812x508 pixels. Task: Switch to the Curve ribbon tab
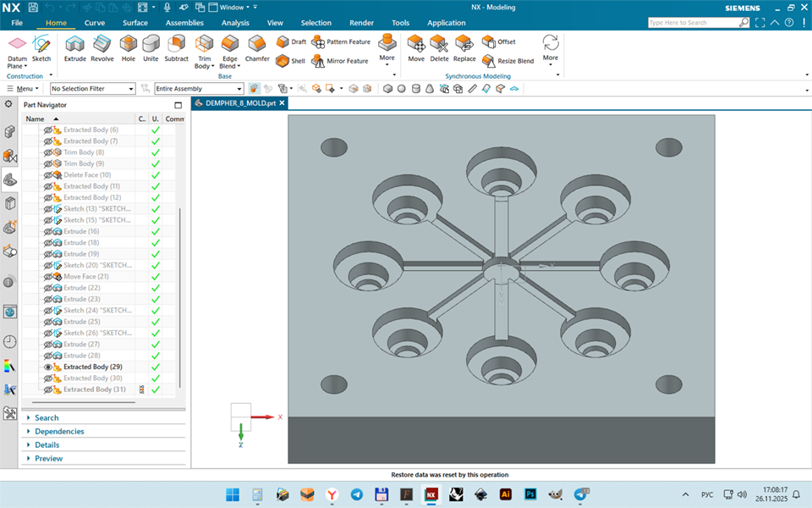coord(95,23)
